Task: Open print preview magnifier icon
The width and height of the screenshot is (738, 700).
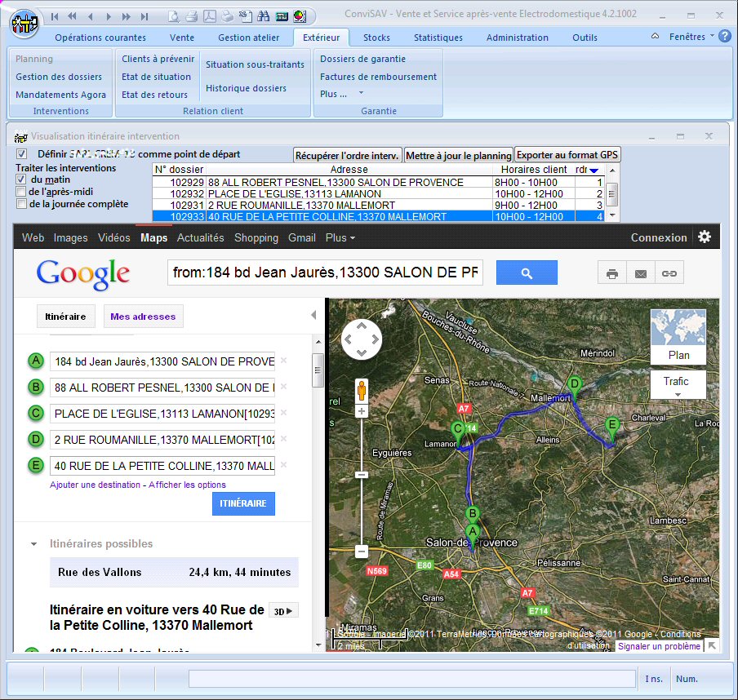Action: (174, 16)
